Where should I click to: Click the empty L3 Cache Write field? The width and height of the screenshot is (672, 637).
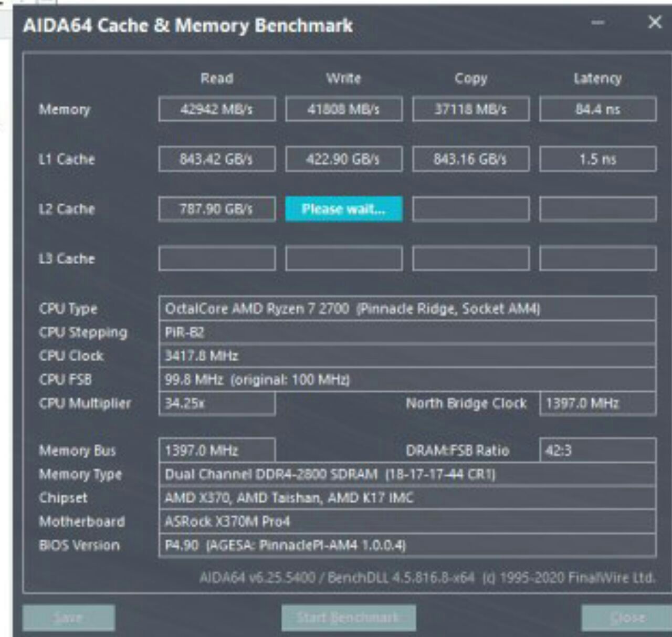[x=344, y=258]
